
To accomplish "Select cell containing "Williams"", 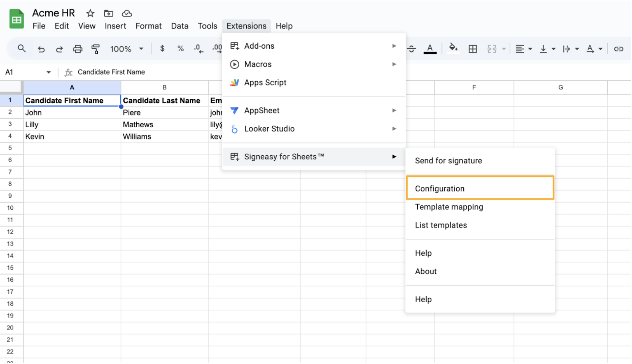I will click(165, 136).
